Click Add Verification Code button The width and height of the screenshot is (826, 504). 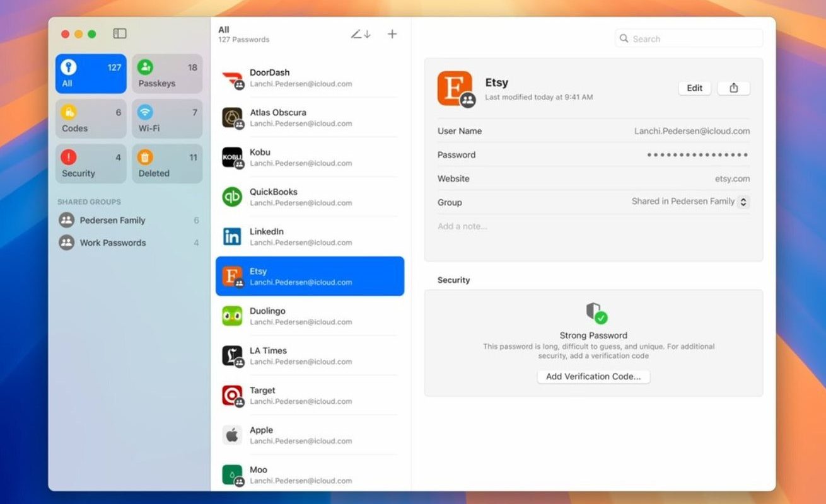pos(593,377)
